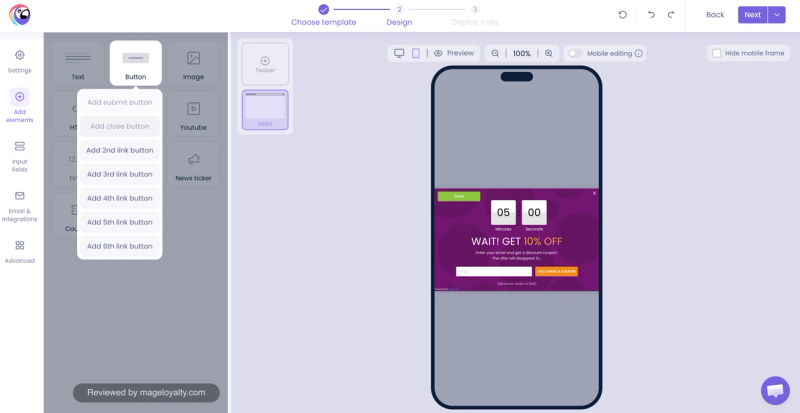Go to Display rules step
Viewport: 800px width, 413px height.
pyautogui.click(x=475, y=15)
